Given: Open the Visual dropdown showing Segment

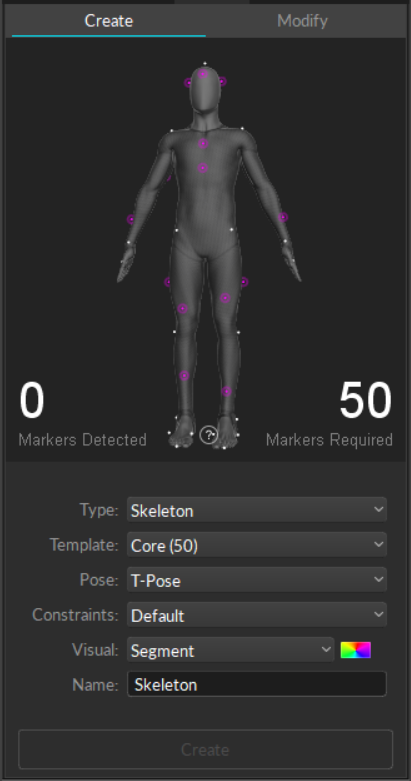Looking at the screenshot, I should click(x=230, y=650).
